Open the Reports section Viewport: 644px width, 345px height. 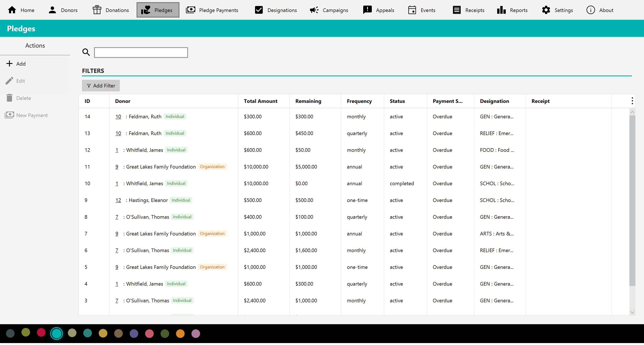(512, 10)
